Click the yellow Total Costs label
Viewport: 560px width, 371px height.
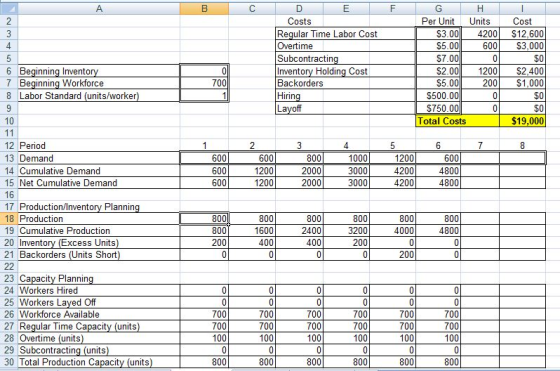[458, 121]
